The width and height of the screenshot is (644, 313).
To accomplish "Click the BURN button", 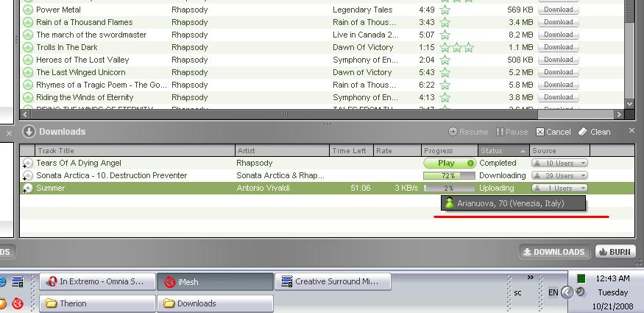I will click(x=615, y=252).
